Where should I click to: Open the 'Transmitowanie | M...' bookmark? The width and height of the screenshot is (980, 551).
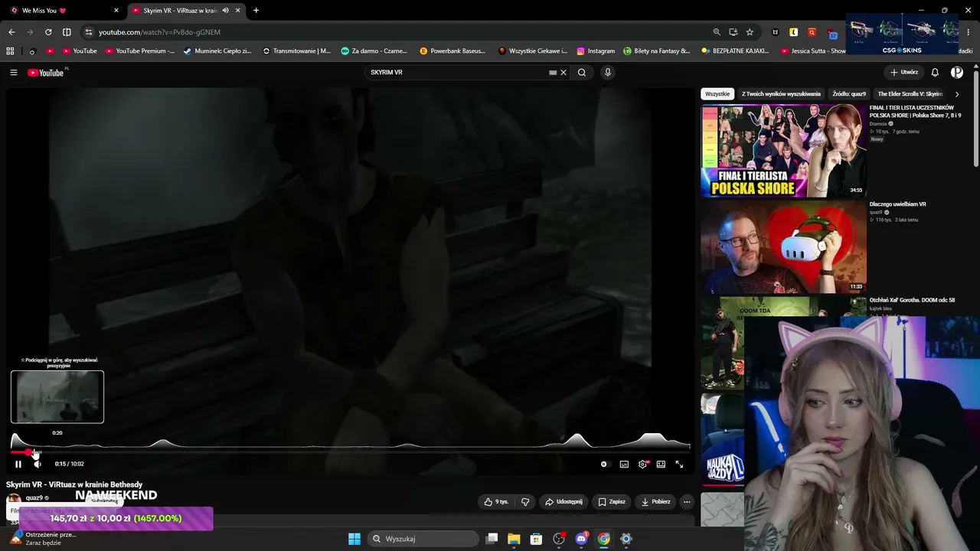296,51
